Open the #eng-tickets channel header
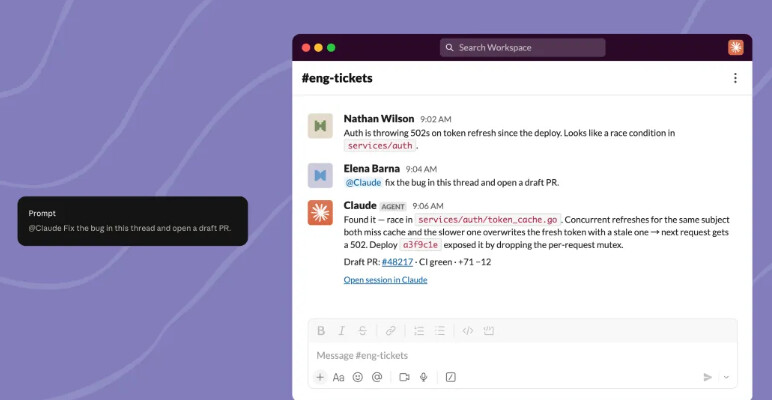 point(337,78)
